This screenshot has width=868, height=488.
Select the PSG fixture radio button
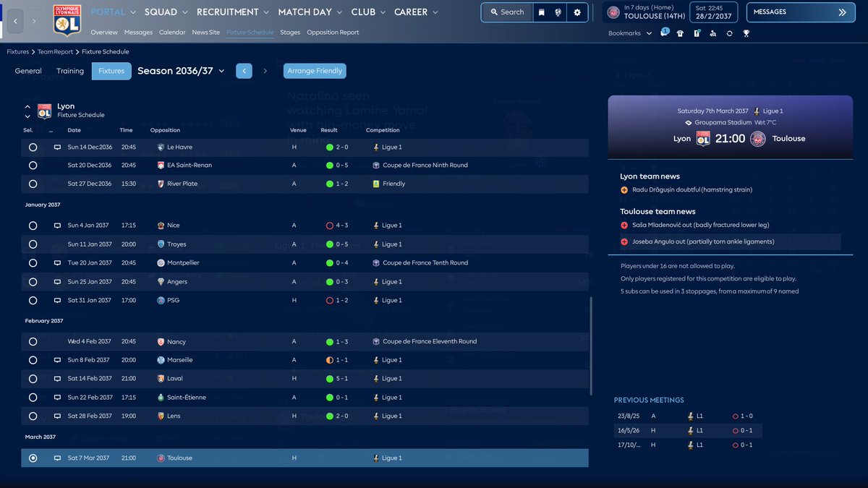(x=33, y=301)
